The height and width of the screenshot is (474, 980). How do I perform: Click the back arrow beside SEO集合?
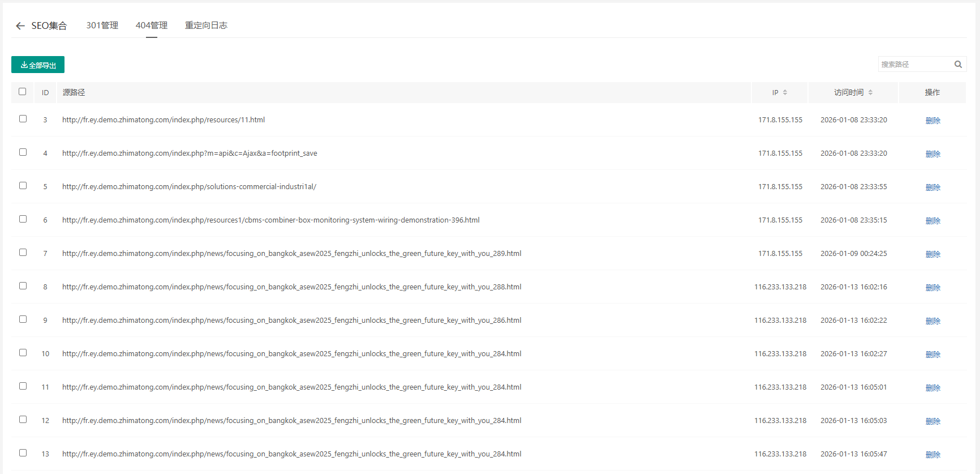tap(20, 26)
